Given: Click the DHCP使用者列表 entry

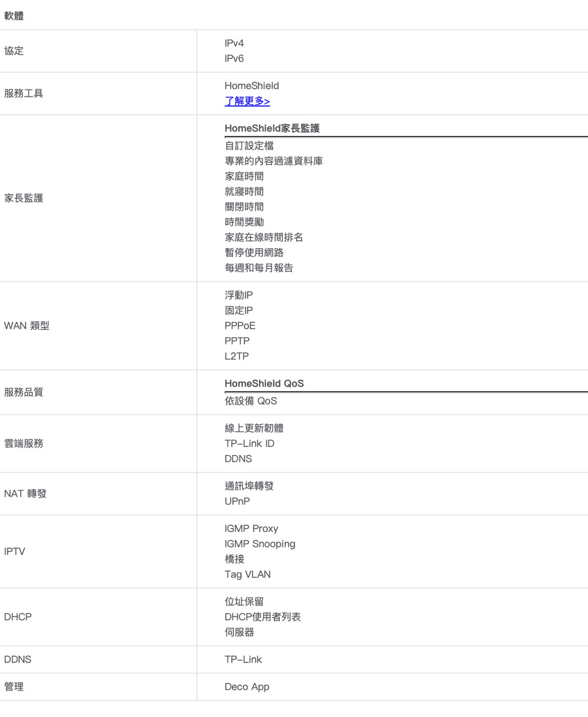Looking at the screenshot, I should pos(262,617).
